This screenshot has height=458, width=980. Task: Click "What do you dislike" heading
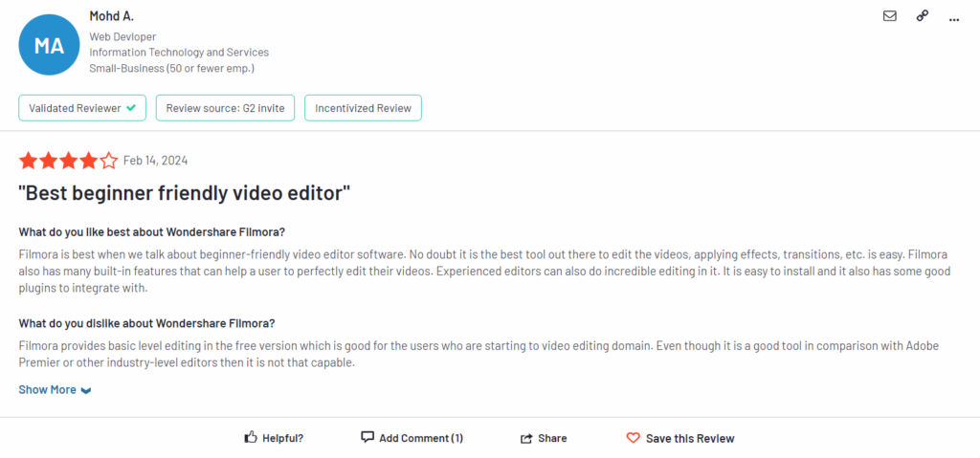146,324
